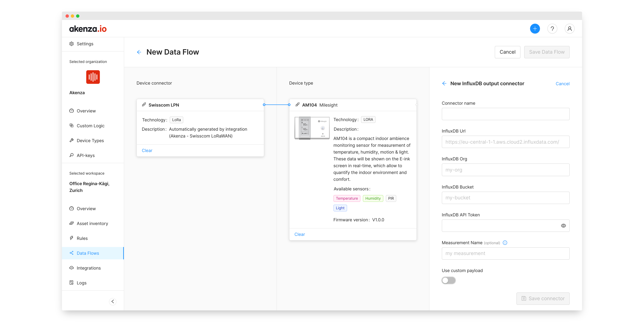Click the Data Flows share icon in sidebar
The height and width of the screenshot is (322, 644).
pyautogui.click(x=72, y=253)
